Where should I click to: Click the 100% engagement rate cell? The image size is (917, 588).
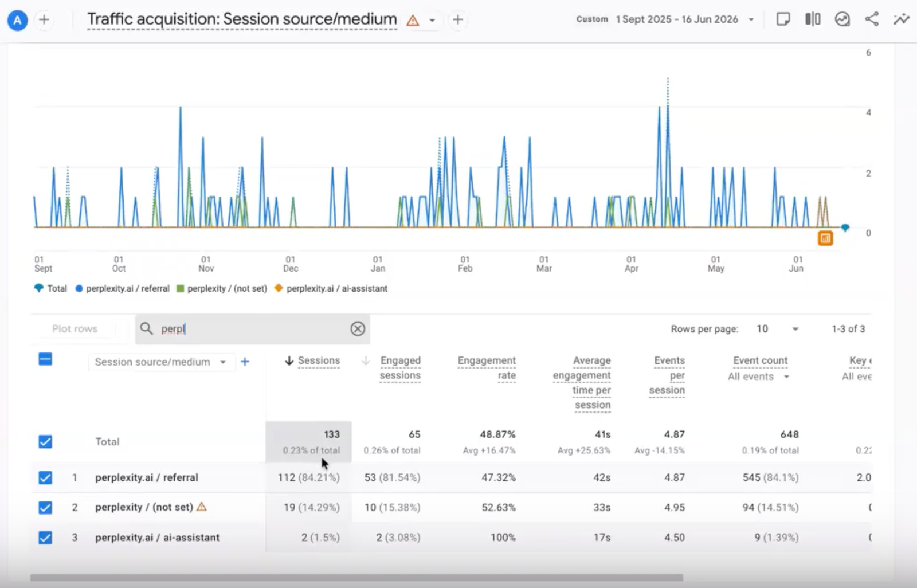(x=503, y=538)
